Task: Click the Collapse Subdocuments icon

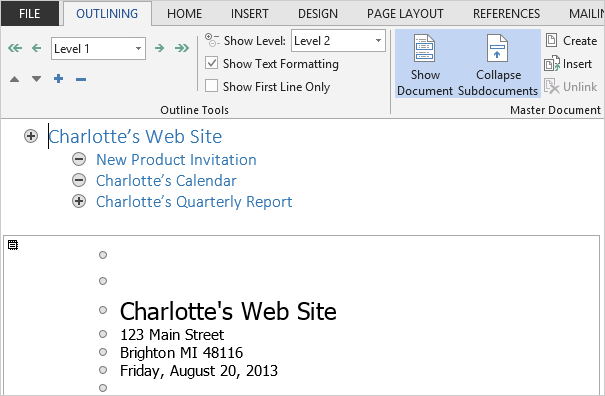Action: [497, 48]
